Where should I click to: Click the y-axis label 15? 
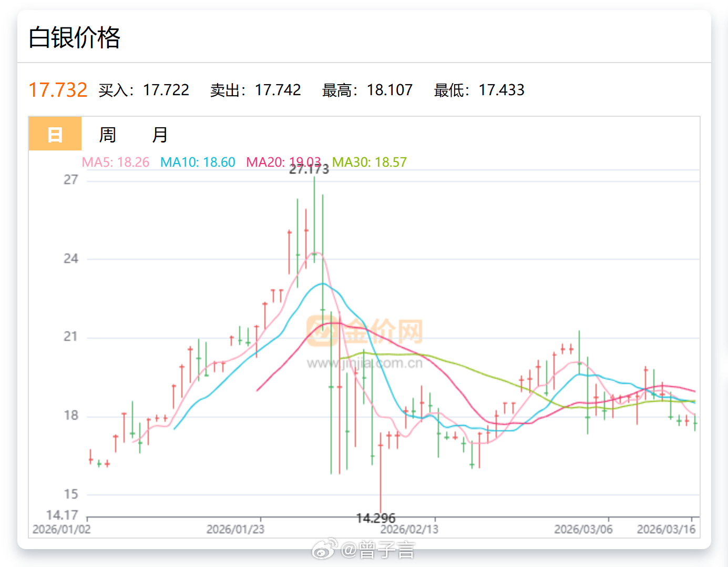71,494
